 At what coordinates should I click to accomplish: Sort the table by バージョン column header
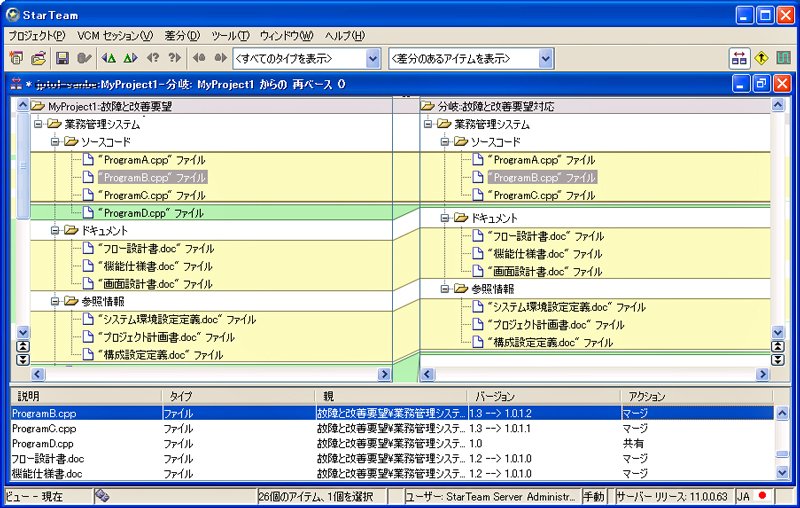[x=544, y=396]
